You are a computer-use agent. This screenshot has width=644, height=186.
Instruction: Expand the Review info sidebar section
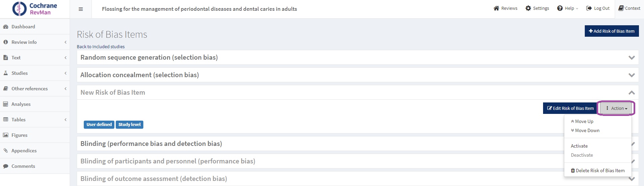pos(24,42)
